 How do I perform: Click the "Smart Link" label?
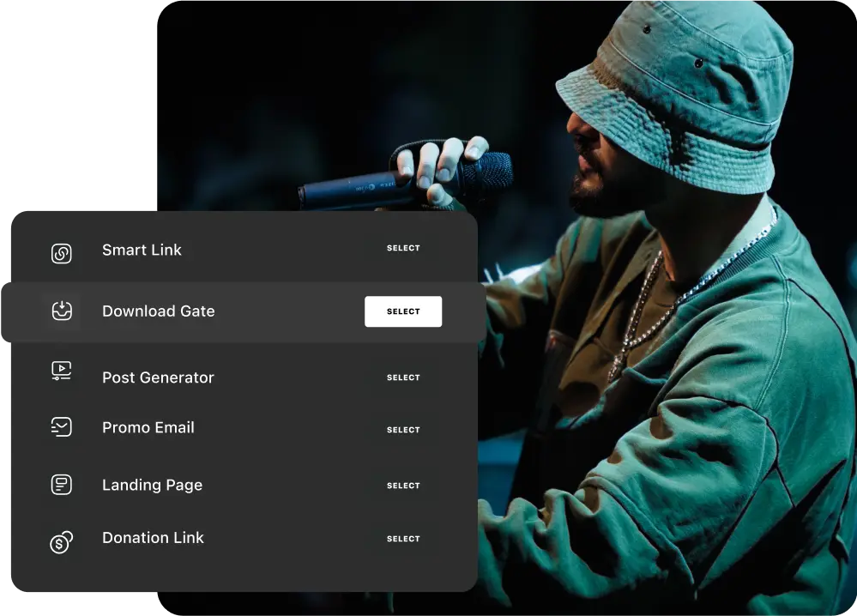(x=142, y=250)
